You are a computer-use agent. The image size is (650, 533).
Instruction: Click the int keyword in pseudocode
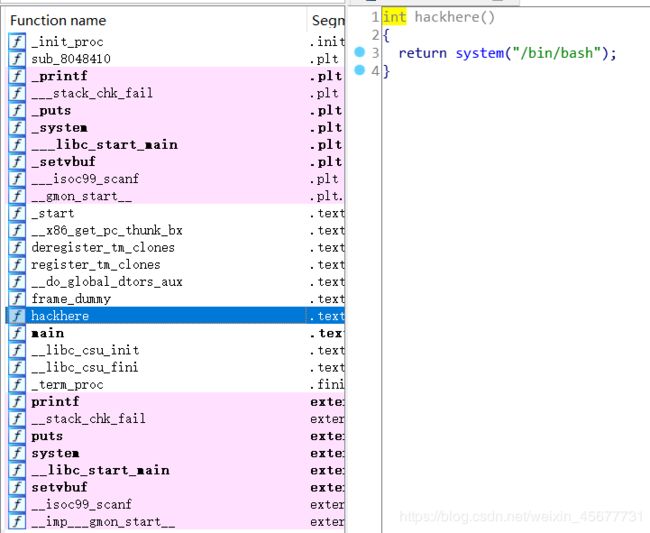coord(394,17)
